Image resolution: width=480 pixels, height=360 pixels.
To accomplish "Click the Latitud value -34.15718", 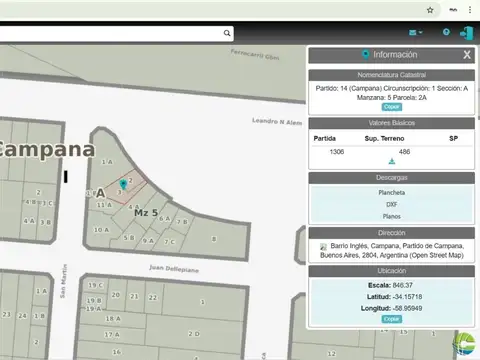I will [x=407, y=297].
